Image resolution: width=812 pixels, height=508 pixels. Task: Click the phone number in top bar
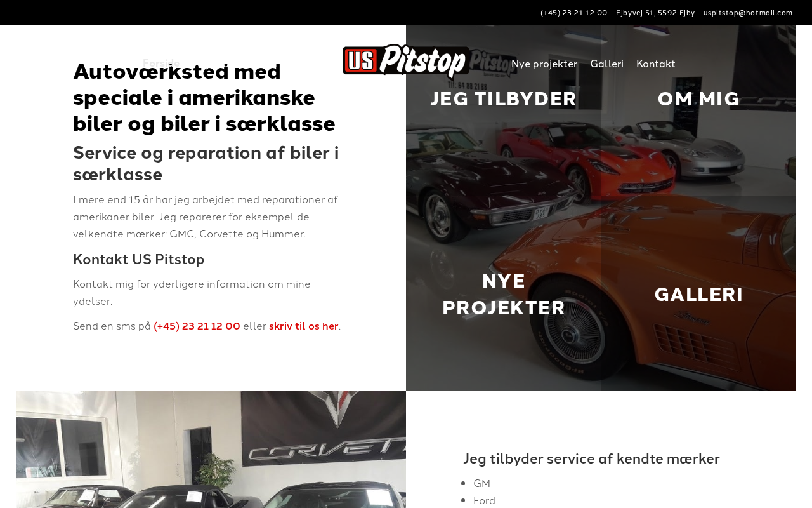click(x=573, y=13)
